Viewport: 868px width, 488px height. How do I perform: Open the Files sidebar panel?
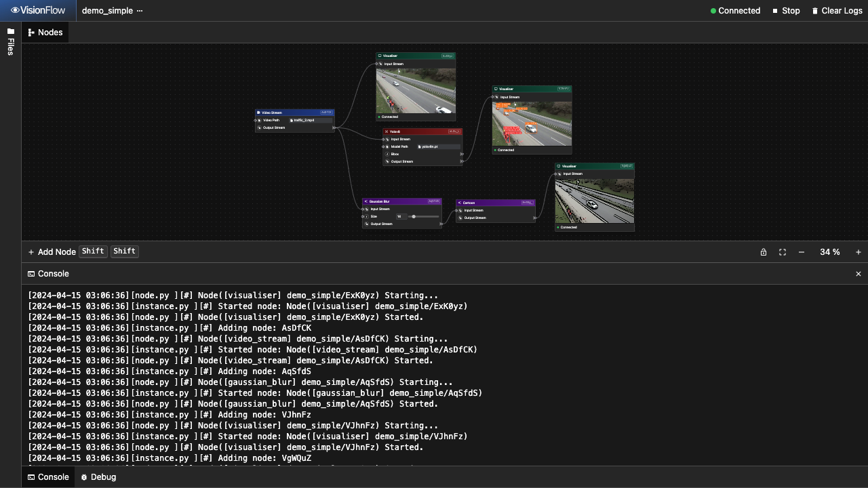(10, 41)
